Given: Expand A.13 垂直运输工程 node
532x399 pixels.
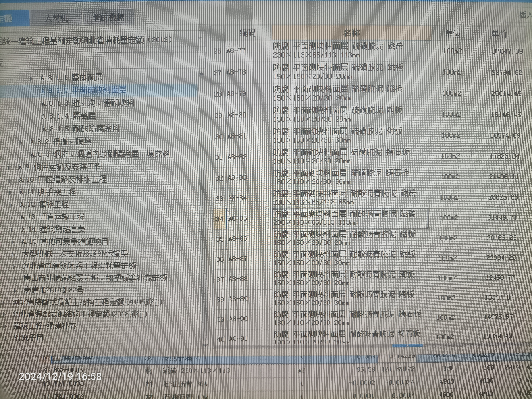Looking at the screenshot, I should pos(12,218).
